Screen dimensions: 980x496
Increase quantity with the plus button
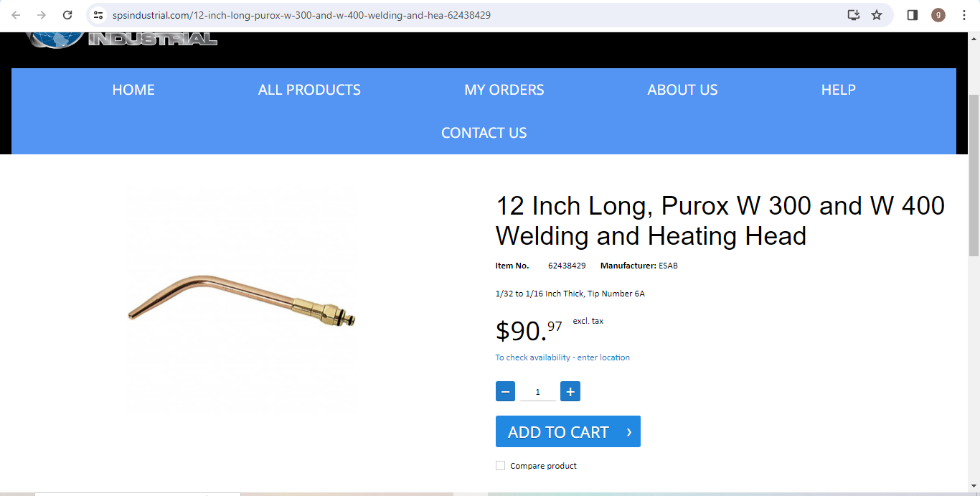point(570,391)
